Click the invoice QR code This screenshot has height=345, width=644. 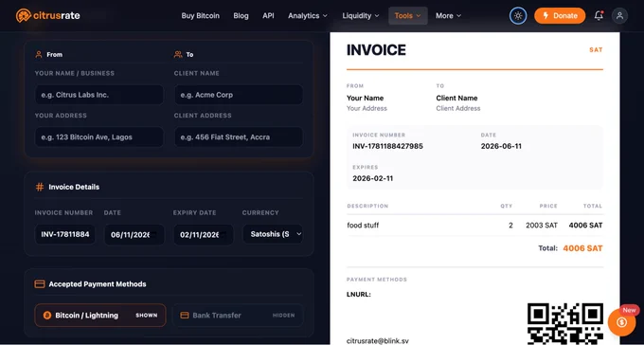click(x=565, y=324)
